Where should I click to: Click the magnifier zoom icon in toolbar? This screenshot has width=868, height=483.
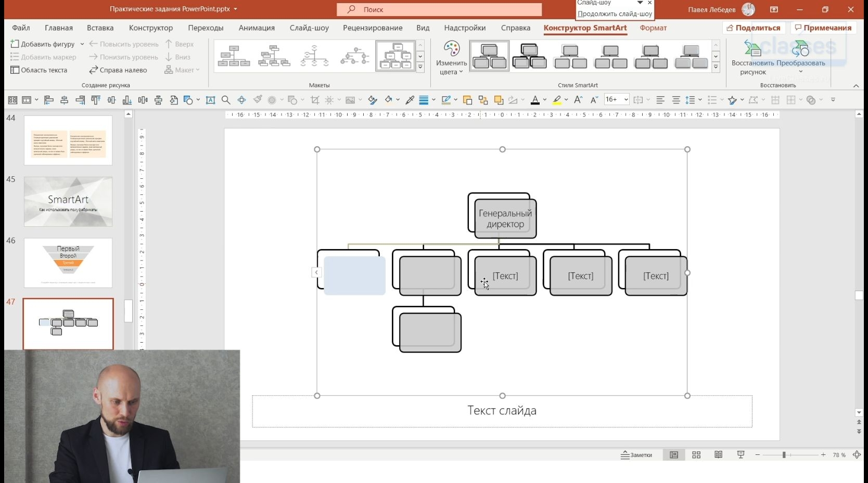coord(226,100)
